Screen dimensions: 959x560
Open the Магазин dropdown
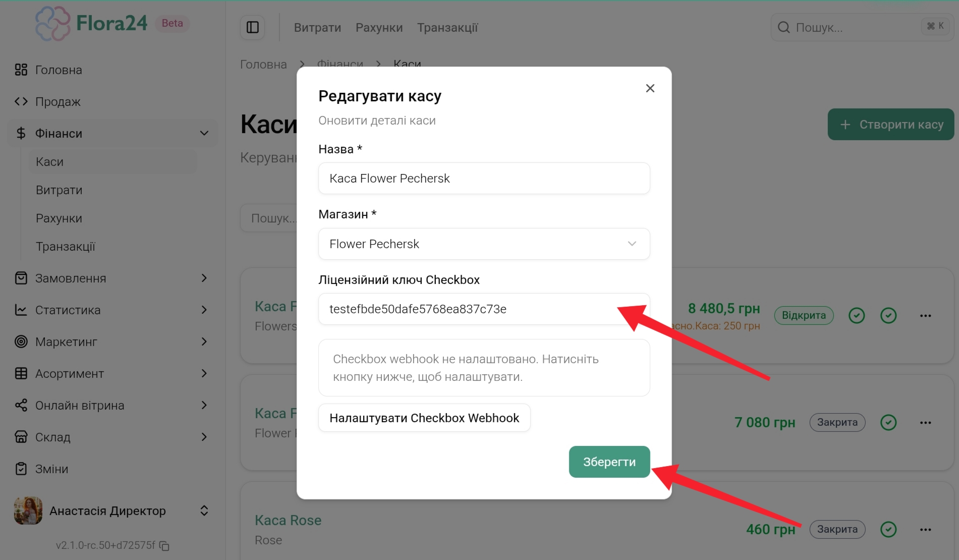(x=484, y=244)
